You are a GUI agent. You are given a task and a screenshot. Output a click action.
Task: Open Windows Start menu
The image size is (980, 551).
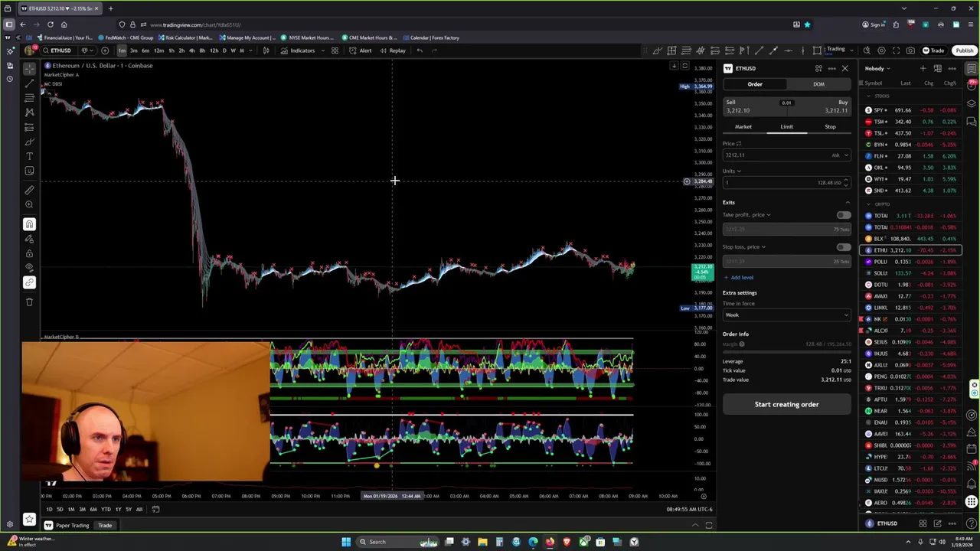(346, 542)
